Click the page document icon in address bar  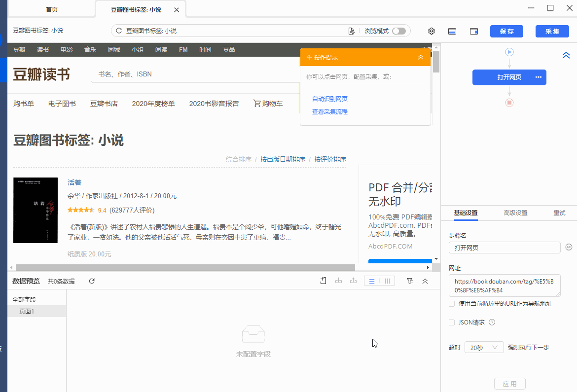click(x=351, y=31)
